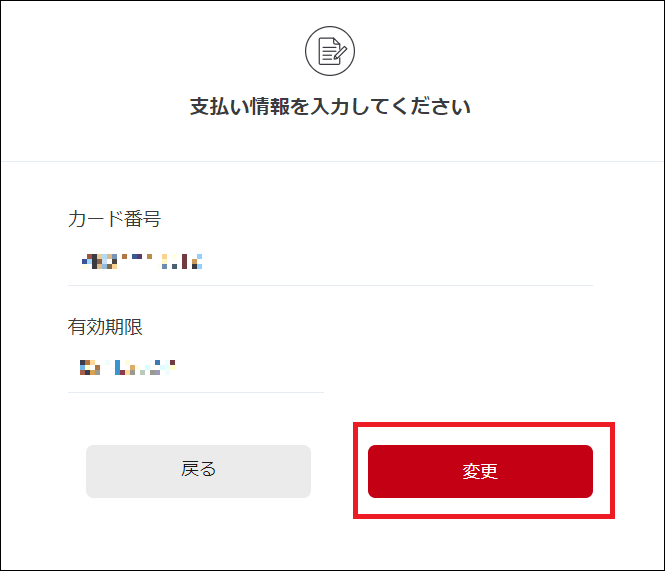Focus the カード番号 input field
Viewport: 665px width, 571px height.
pos(330,262)
